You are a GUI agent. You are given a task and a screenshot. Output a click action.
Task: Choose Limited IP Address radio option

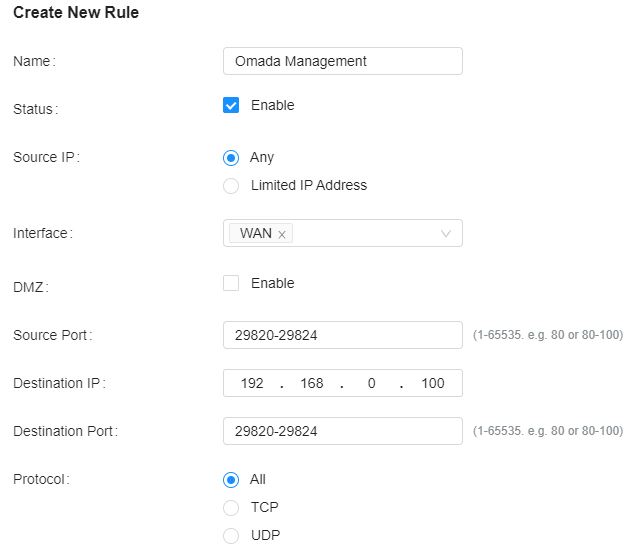[x=231, y=185]
